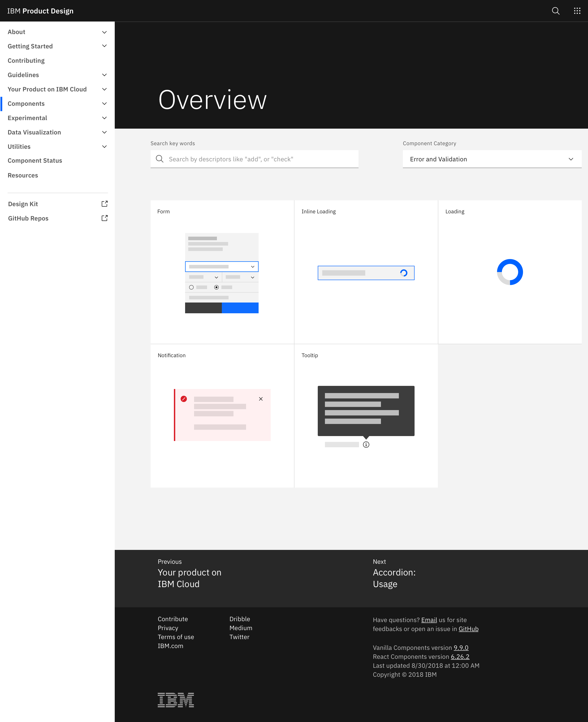588x722 pixels.
Task: Click the Twitter footer link
Action: [240, 637]
